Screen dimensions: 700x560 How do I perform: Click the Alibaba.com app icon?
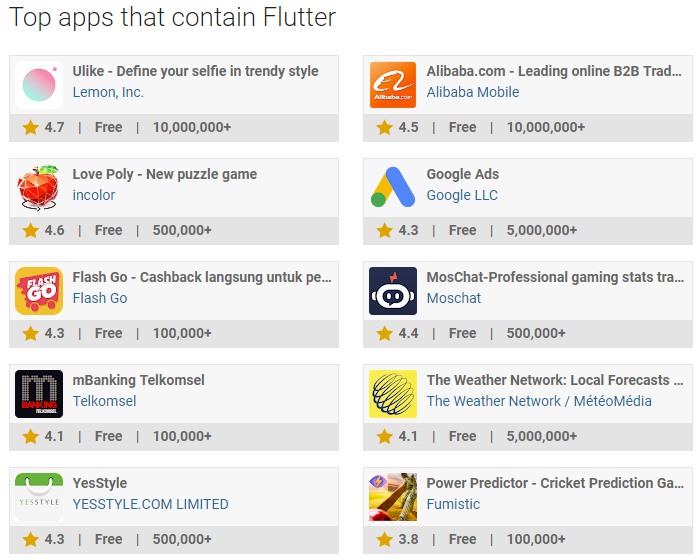pyautogui.click(x=393, y=85)
